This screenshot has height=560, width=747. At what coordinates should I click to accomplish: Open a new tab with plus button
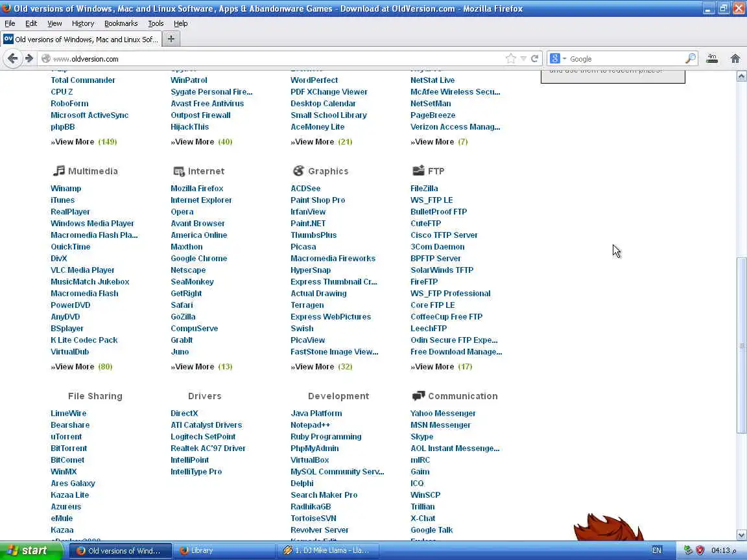click(x=171, y=39)
